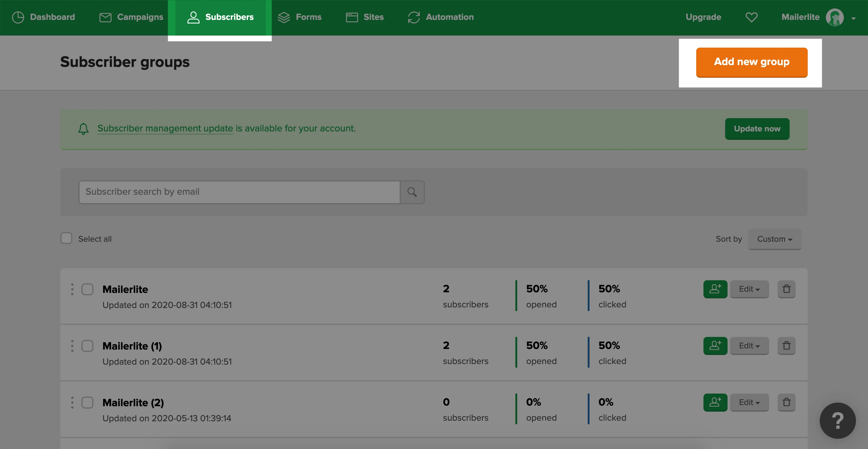Click drag handle dots of Mailerlite (2)
The height and width of the screenshot is (449, 868).
coord(72,403)
